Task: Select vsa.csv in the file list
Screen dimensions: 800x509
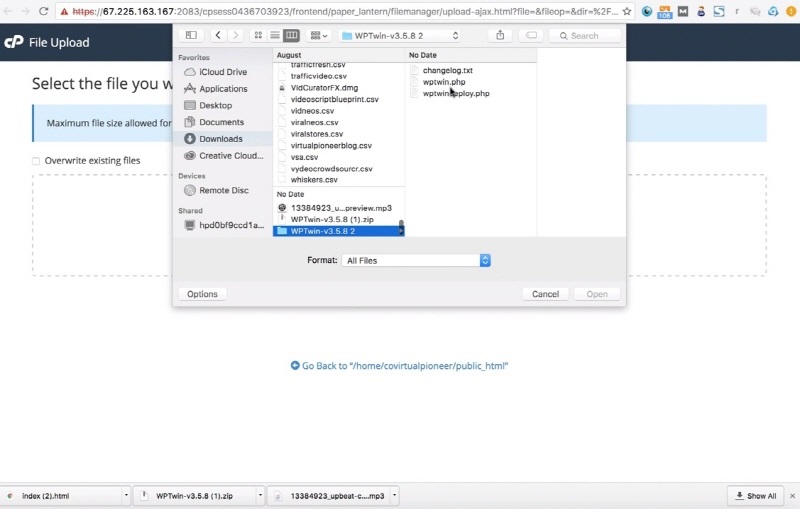Action: coord(304,157)
